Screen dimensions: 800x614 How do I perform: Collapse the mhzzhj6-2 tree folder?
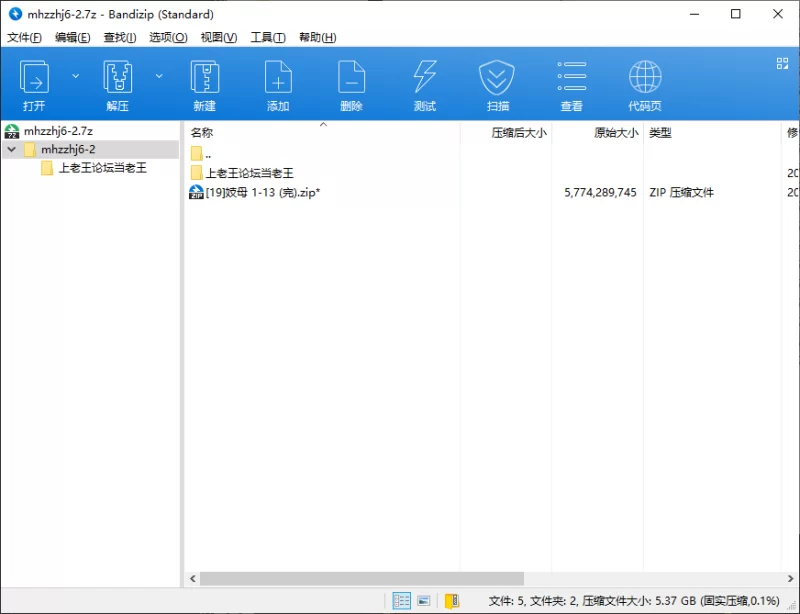coord(11,150)
